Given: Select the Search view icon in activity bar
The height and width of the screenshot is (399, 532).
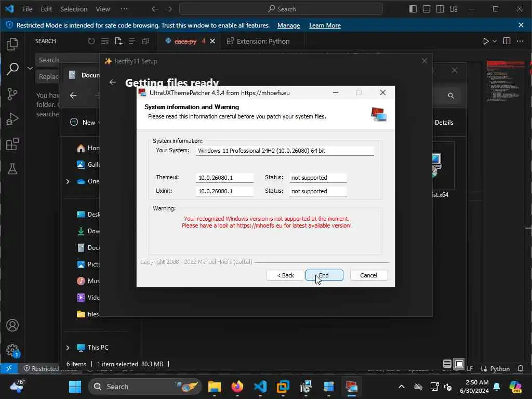Looking at the screenshot, I should tap(12, 69).
